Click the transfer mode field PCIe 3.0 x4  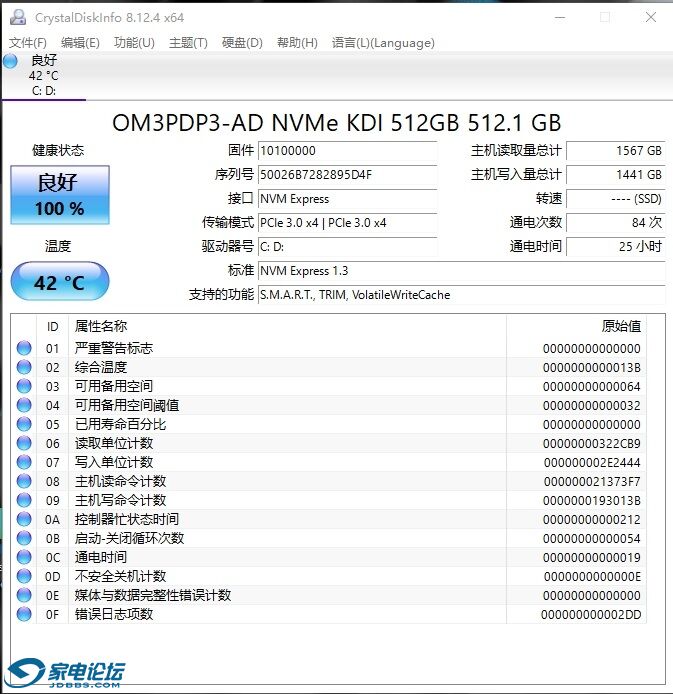pyautogui.click(x=348, y=223)
